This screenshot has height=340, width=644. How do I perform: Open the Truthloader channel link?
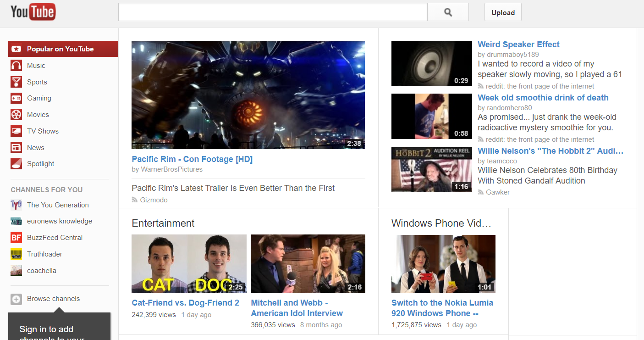pos(44,254)
